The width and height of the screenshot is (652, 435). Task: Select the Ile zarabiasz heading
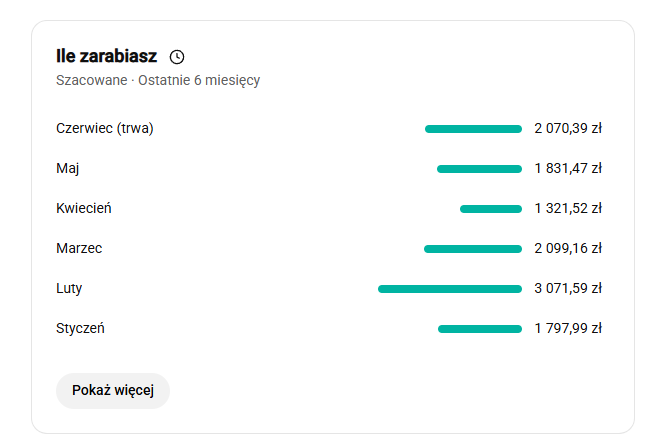pyautogui.click(x=106, y=56)
